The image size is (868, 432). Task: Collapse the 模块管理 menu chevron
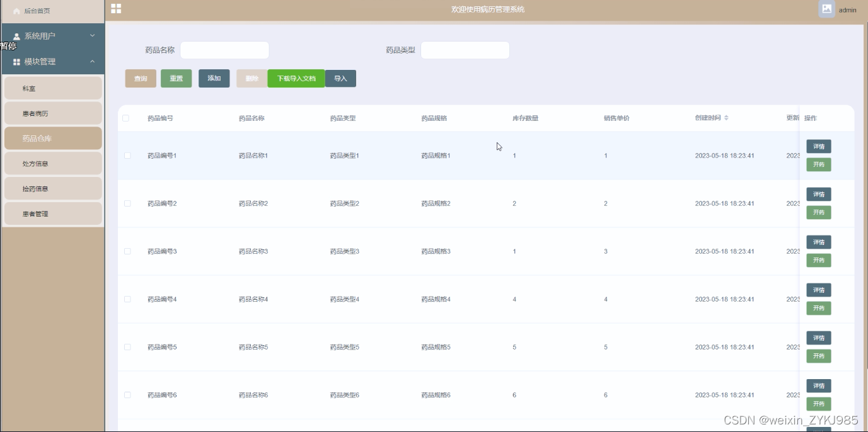click(93, 61)
